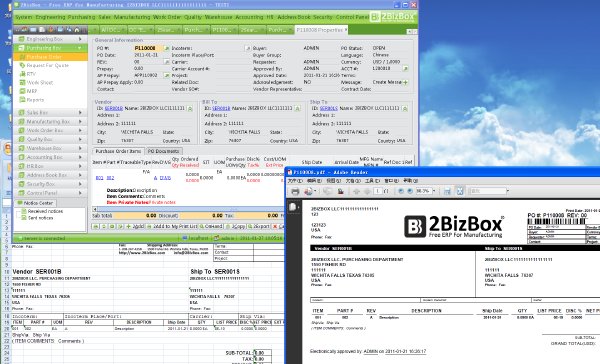Open zoom percentage dropdown in Adobe Reader
The image size is (600, 364).
coord(434,191)
